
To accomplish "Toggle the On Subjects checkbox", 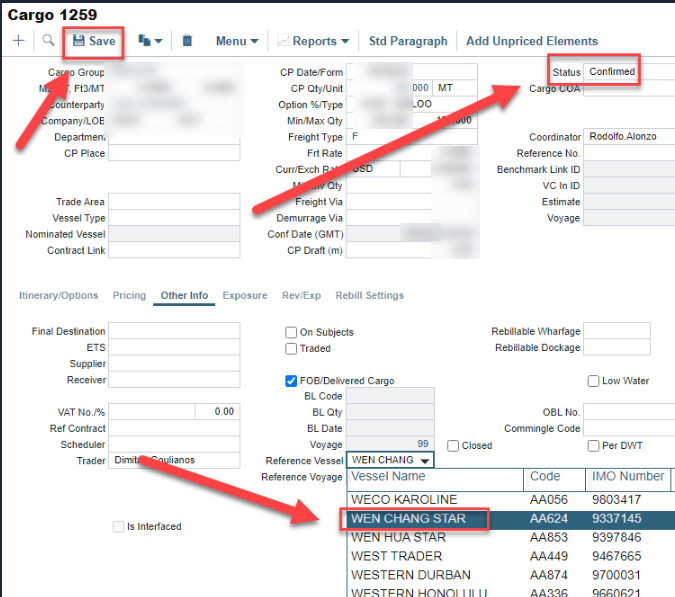I will pyautogui.click(x=291, y=333).
